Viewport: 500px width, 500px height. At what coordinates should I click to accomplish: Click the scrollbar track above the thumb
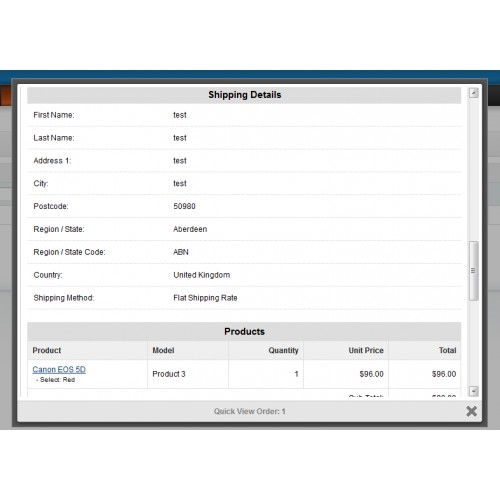click(x=473, y=169)
